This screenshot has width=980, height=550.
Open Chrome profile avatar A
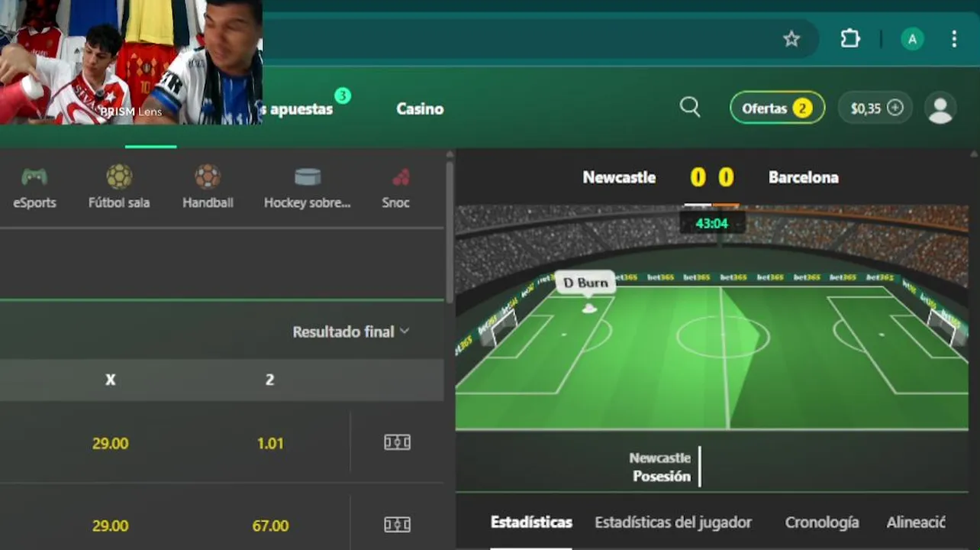click(912, 39)
